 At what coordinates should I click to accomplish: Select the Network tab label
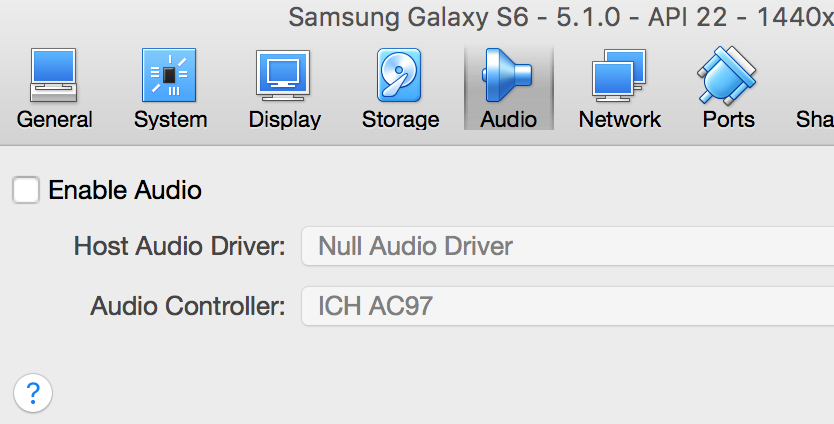(619, 120)
